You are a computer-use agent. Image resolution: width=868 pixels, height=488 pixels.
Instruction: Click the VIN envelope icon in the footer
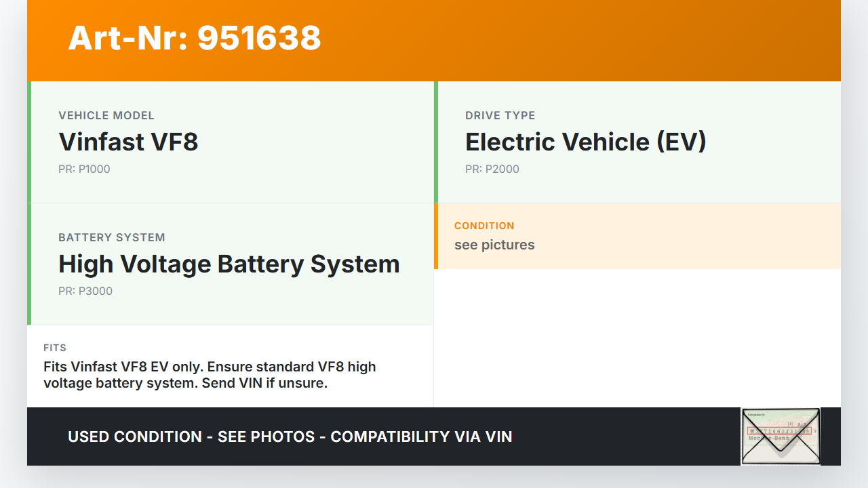[781, 436]
